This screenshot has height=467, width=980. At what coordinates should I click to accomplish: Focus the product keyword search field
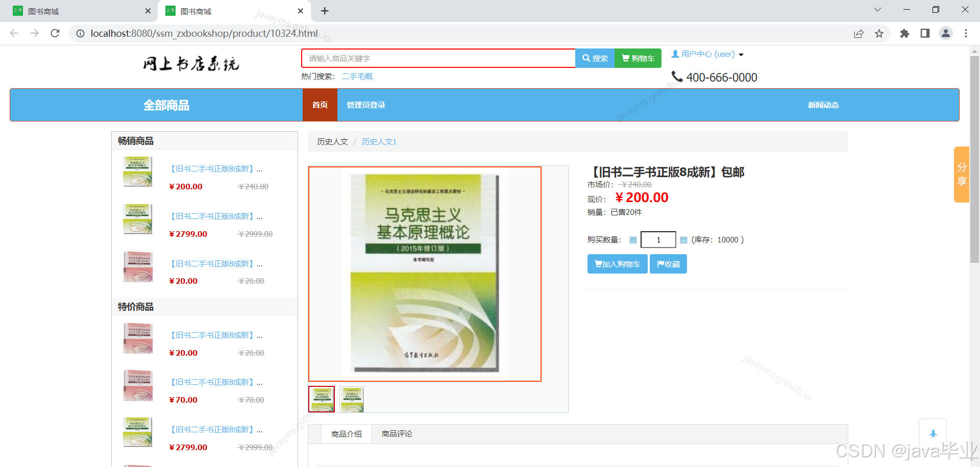coord(438,58)
